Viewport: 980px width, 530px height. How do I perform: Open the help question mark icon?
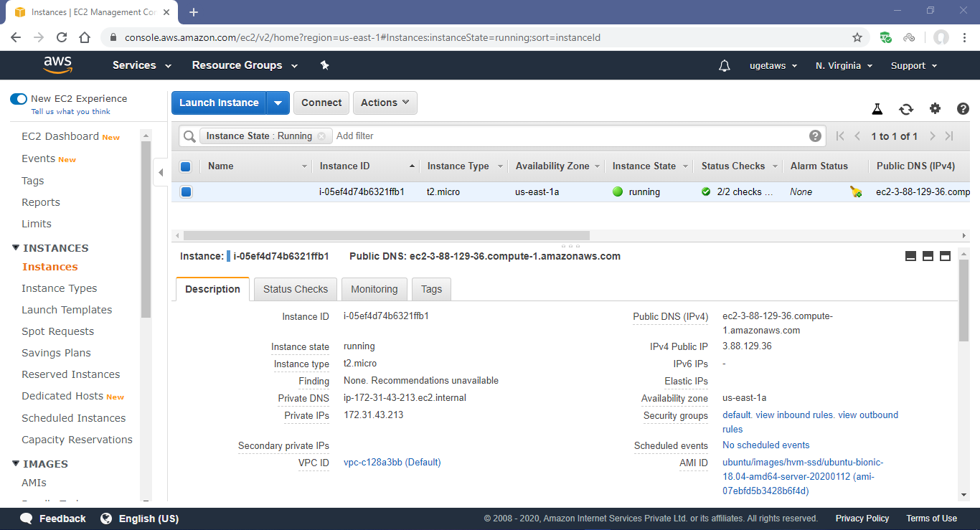963,108
